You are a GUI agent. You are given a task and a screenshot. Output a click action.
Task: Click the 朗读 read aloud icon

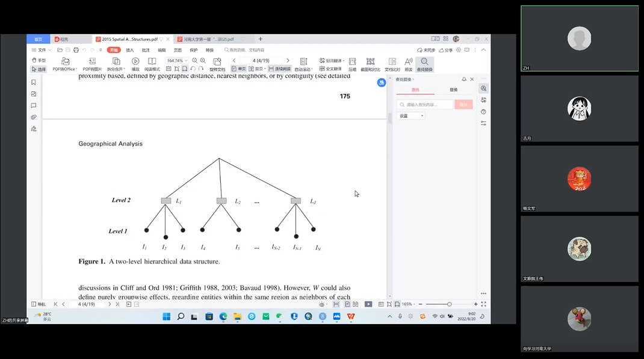click(408, 61)
